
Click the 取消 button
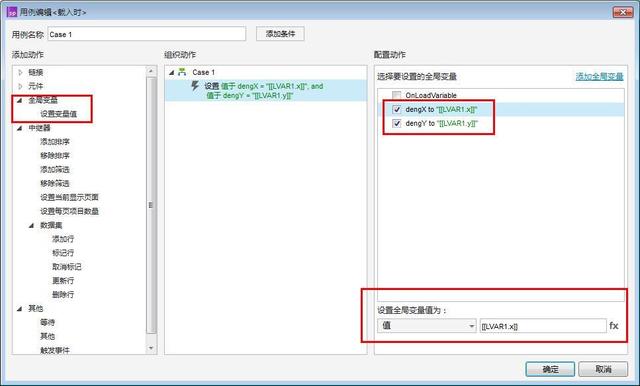pos(603,369)
